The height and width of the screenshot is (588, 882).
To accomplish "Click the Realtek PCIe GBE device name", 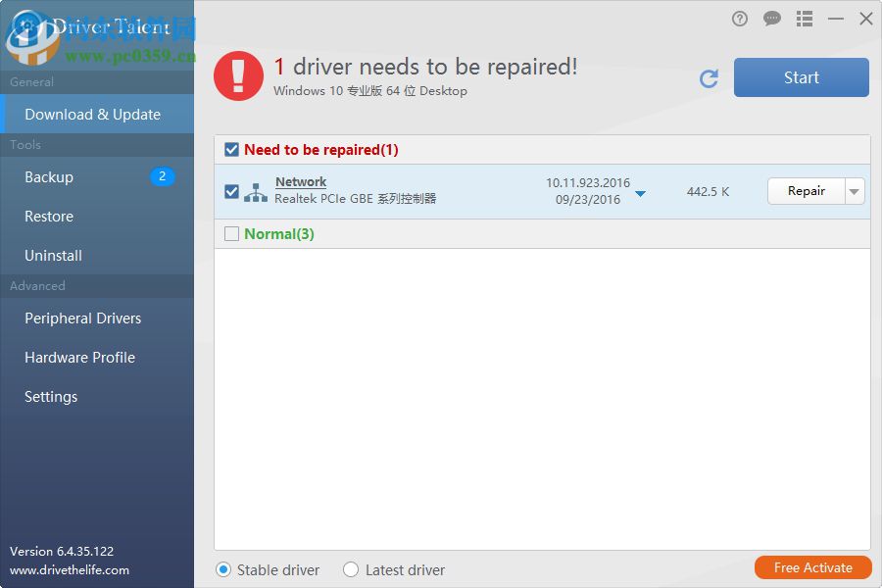I will [355, 199].
